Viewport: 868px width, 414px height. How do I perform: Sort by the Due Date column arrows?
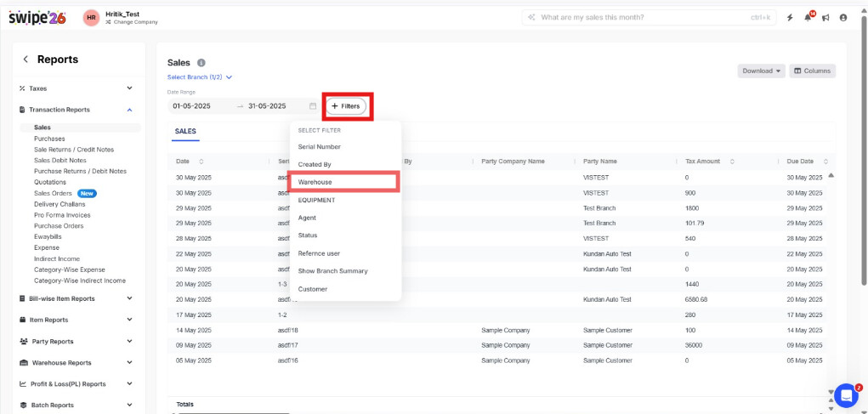coord(825,162)
